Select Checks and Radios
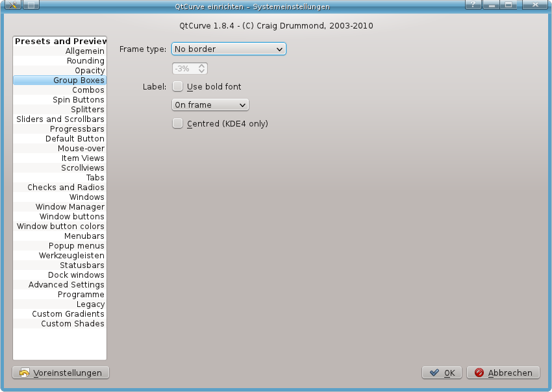 [60, 187]
